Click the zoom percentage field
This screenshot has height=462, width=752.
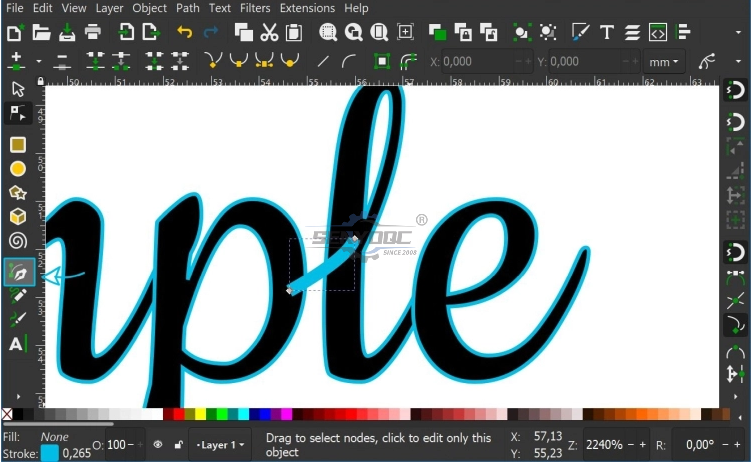click(x=605, y=445)
